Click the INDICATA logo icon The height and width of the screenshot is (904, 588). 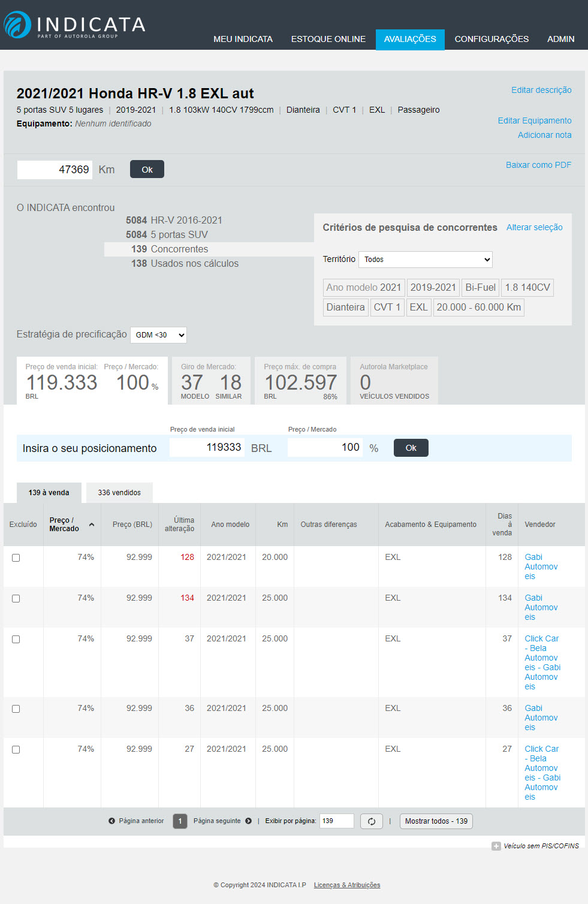pos(17,25)
